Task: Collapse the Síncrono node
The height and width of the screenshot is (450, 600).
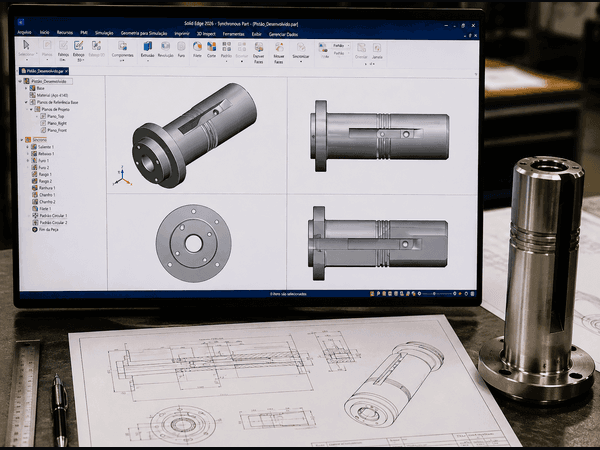Action: (22, 140)
